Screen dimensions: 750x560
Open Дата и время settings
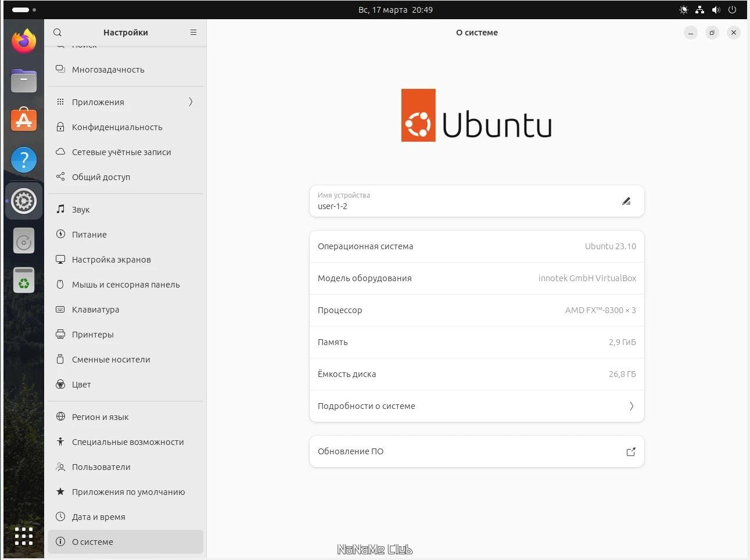(125, 516)
